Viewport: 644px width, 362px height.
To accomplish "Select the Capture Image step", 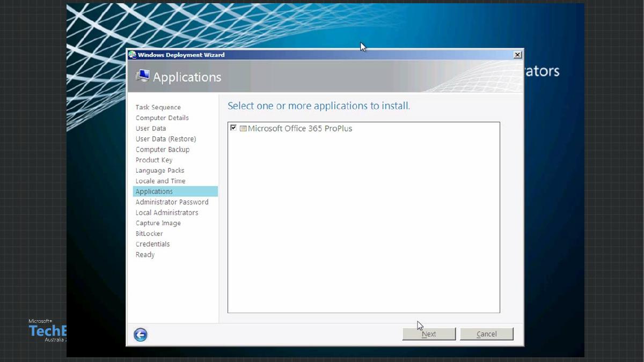I will tap(158, 223).
